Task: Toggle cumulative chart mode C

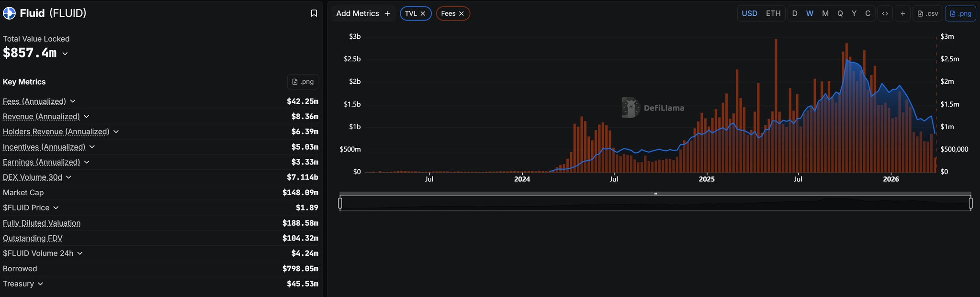Action: pos(867,13)
